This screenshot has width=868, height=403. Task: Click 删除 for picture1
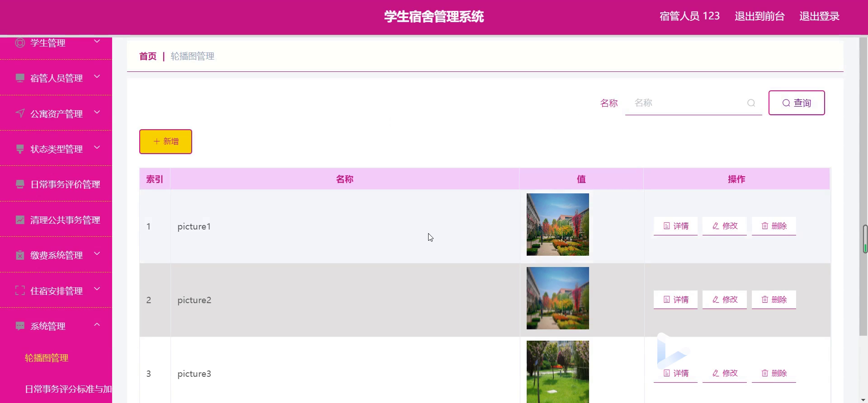(x=774, y=226)
